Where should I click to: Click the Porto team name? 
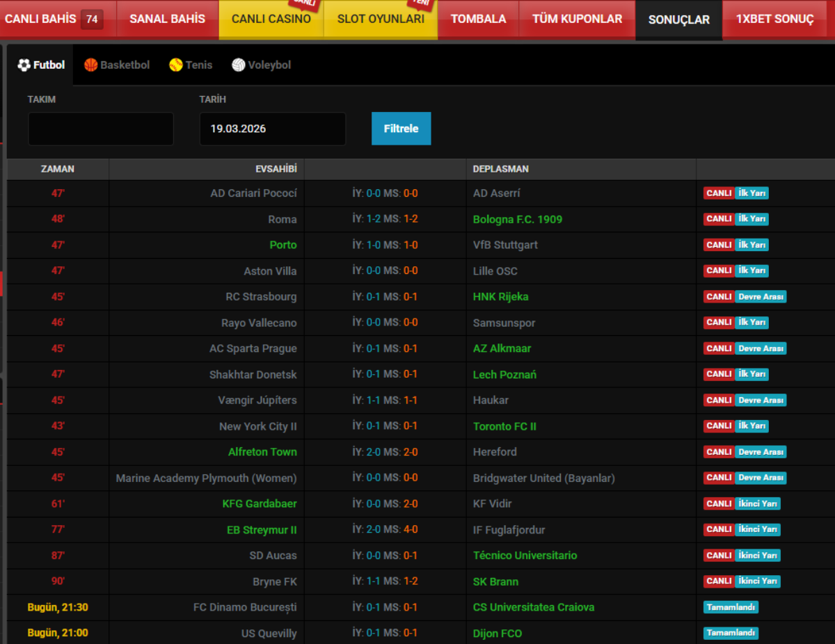tap(283, 245)
